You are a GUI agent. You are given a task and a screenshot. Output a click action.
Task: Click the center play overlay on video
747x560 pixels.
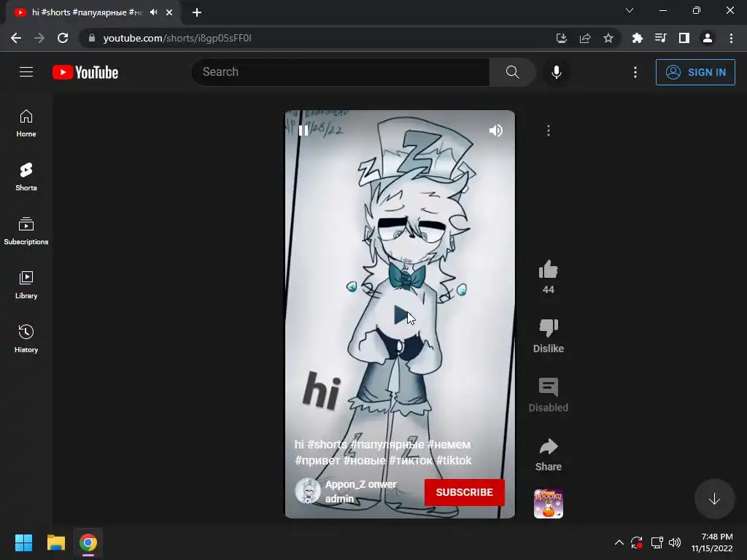pos(402,315)
